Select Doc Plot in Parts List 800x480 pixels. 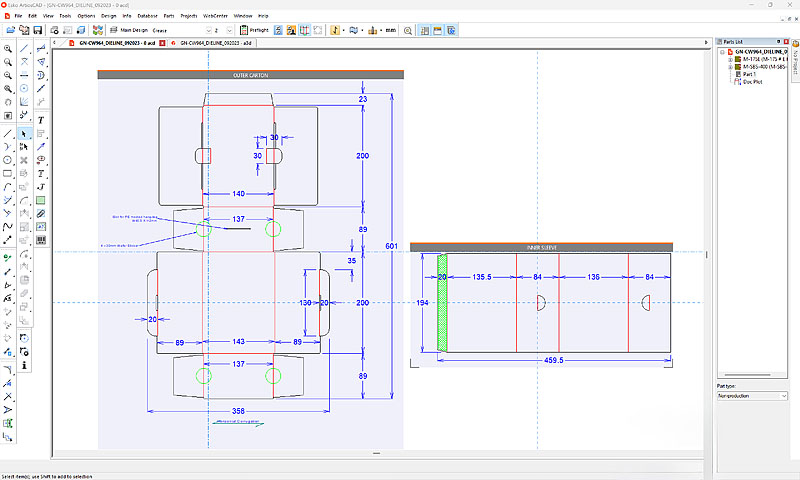click(x=752, y=81)
